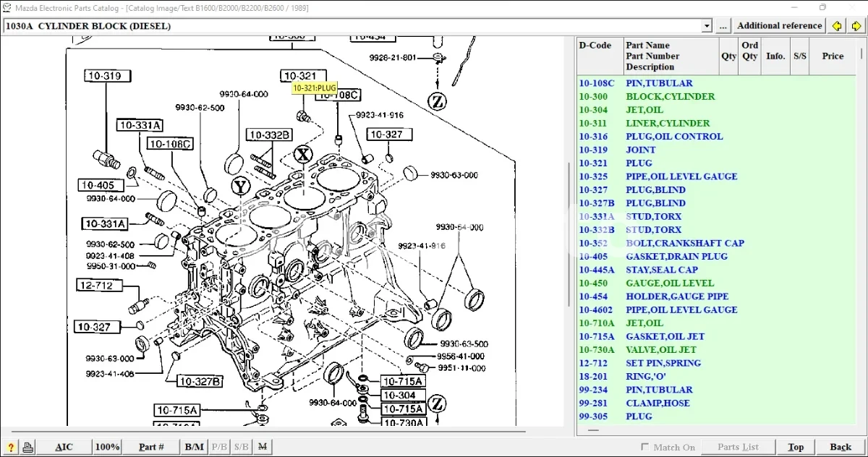Image resolution: width=868 pixels, height=457 pixels.
Task: Click the AIC button
Action: coord(64,447)
